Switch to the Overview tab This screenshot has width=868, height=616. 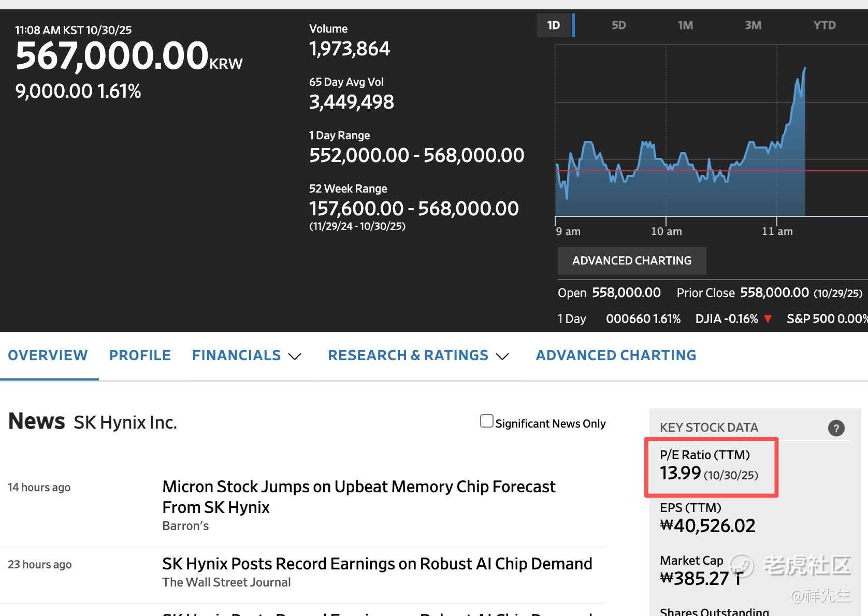[x=48, y=356]
